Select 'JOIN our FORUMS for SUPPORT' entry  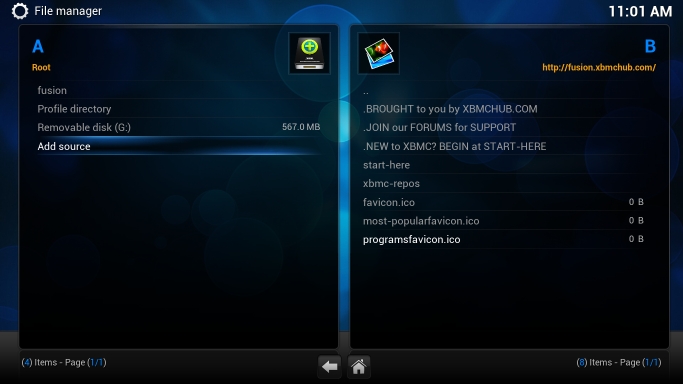pyautogui.click(x=504, y=128)
